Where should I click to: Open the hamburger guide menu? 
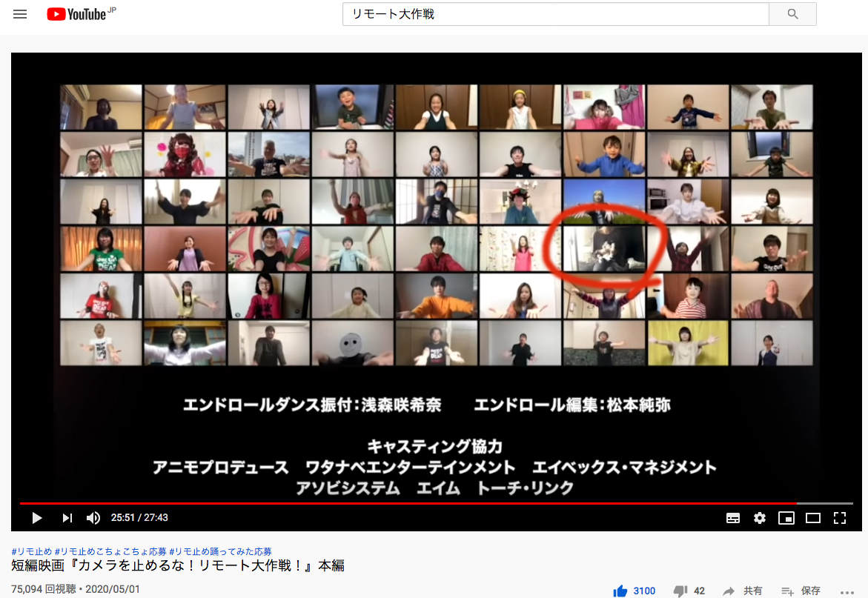[20, 14]
